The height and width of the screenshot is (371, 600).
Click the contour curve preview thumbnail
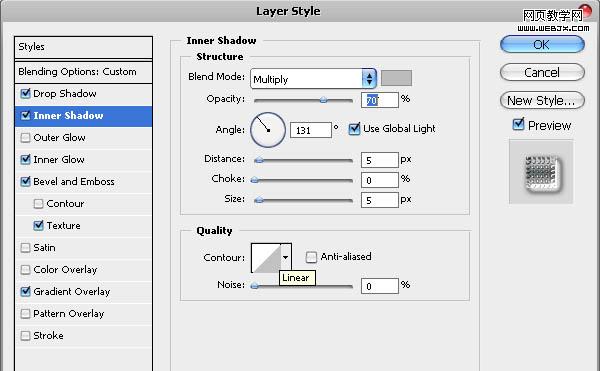[266, 258]
